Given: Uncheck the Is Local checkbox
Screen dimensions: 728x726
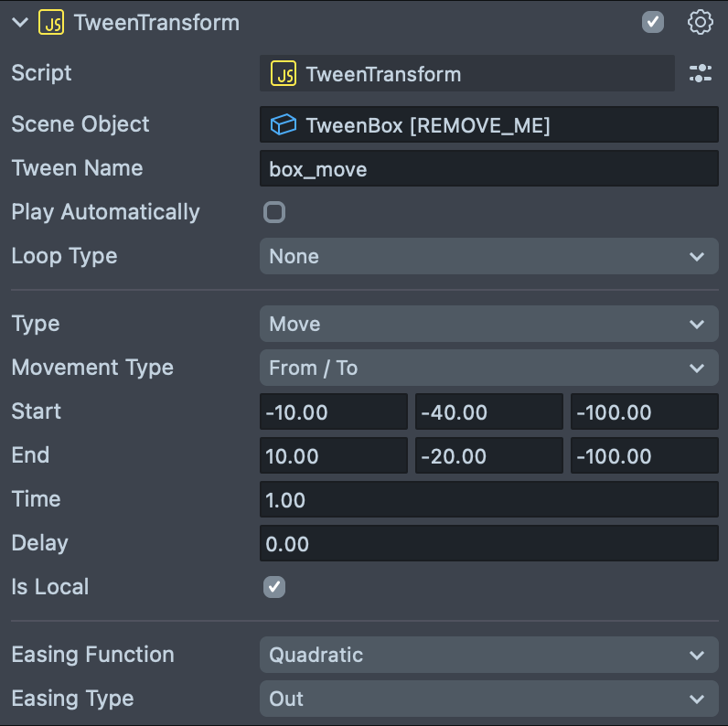Looking at the screenshot, I should [274, 587].
